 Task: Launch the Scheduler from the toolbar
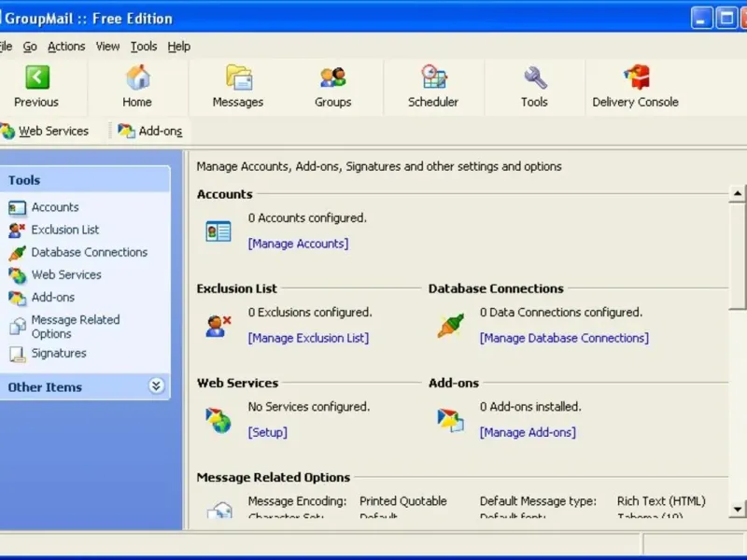point(433,77)
